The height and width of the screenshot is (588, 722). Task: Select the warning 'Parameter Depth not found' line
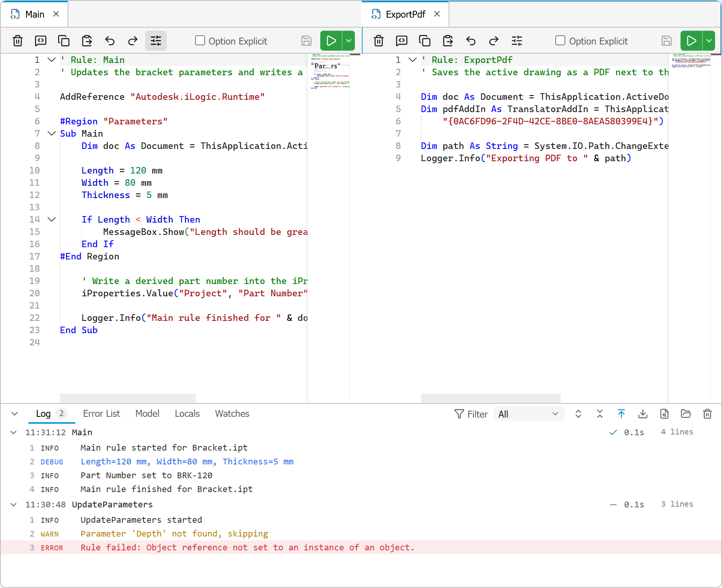click(361, 533)
